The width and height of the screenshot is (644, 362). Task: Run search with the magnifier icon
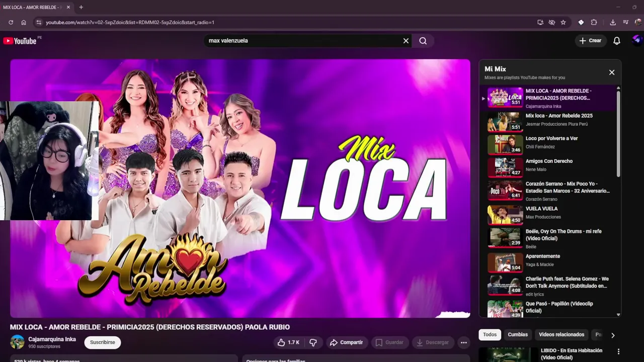[x=423, y=41]
